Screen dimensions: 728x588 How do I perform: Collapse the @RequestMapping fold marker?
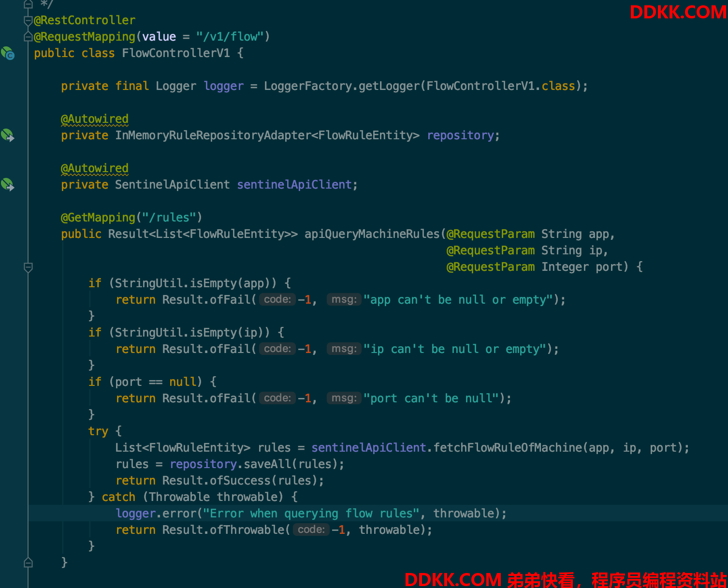pyautogui.click(x=28, y=37)
